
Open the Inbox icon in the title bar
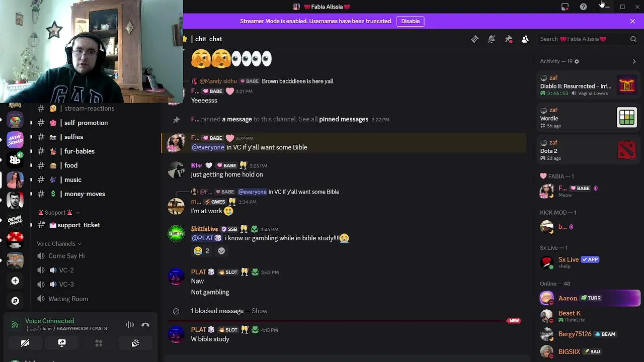565,7
